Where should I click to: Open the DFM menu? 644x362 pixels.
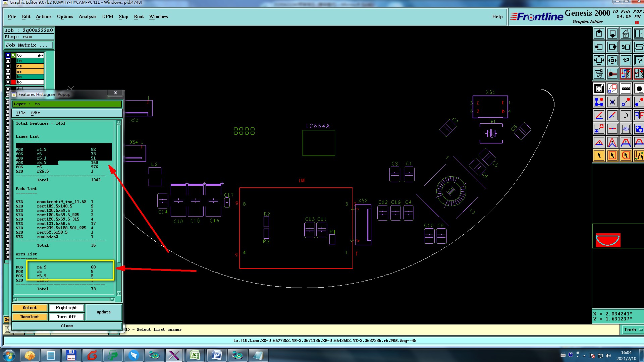[108, 16]
